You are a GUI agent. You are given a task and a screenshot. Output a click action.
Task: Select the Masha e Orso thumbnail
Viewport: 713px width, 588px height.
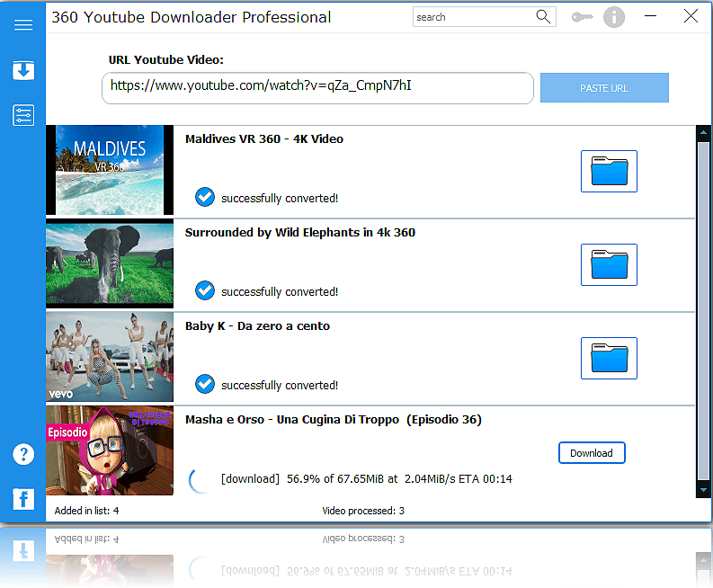click(110, 450)
